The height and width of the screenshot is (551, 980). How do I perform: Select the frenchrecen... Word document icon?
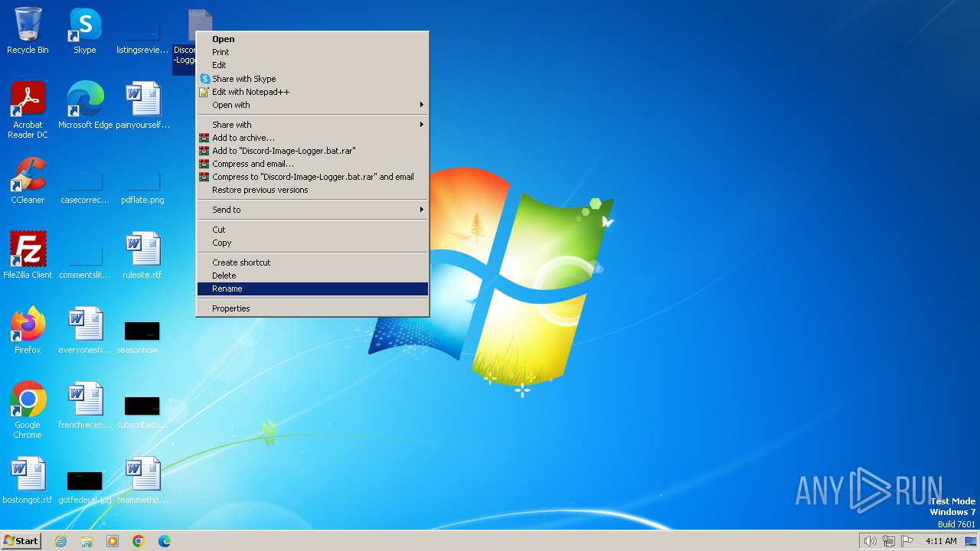pos(85,406)
